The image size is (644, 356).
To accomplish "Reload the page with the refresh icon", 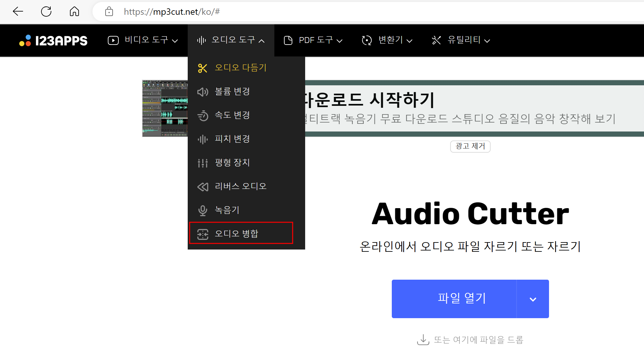I will [46, 12].
